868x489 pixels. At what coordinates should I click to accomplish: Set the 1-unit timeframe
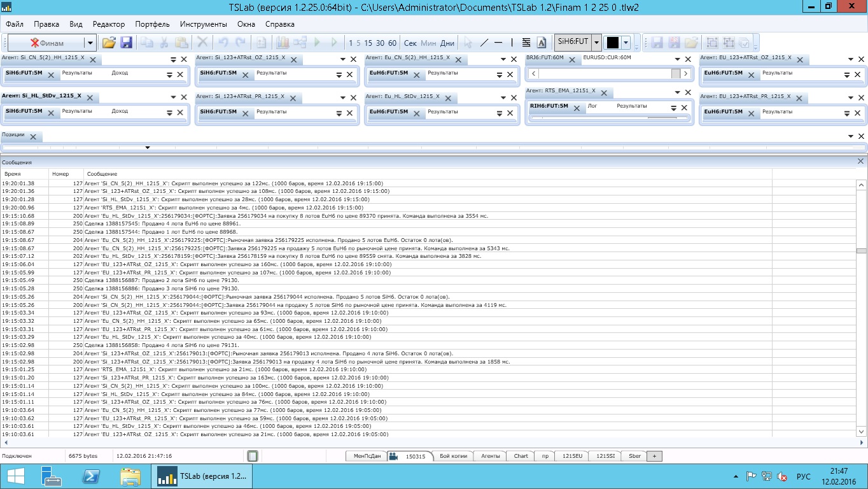coord(351,43)
